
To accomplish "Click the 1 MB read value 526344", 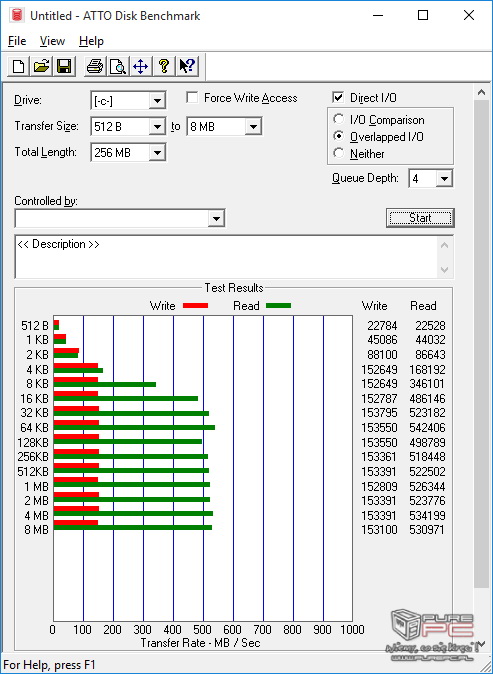I will click(x=427, y=486).
